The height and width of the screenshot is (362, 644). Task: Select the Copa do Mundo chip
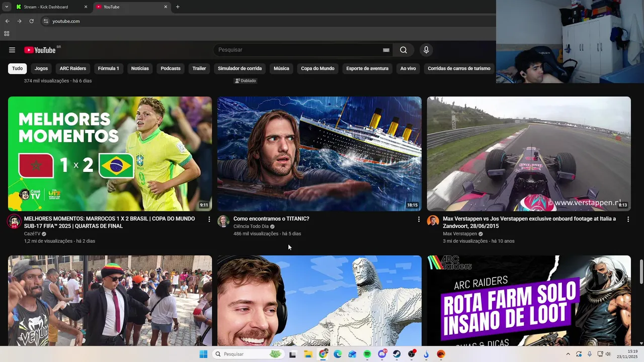coord(317,68)
